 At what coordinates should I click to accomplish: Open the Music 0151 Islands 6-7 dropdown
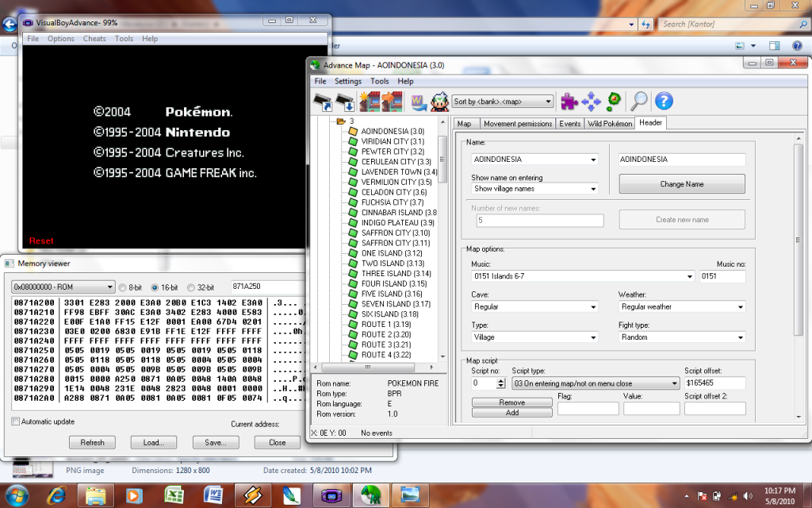(583, 275)
